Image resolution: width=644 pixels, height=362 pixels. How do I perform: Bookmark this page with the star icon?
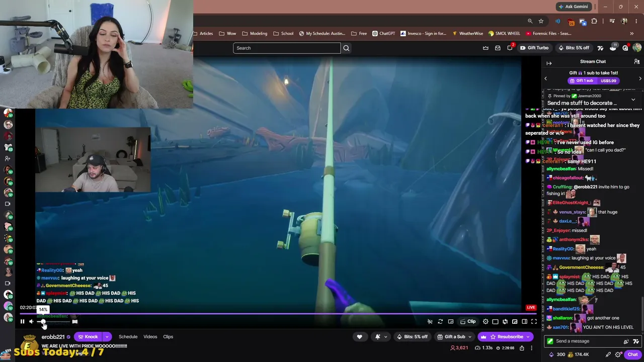point(541,21)
